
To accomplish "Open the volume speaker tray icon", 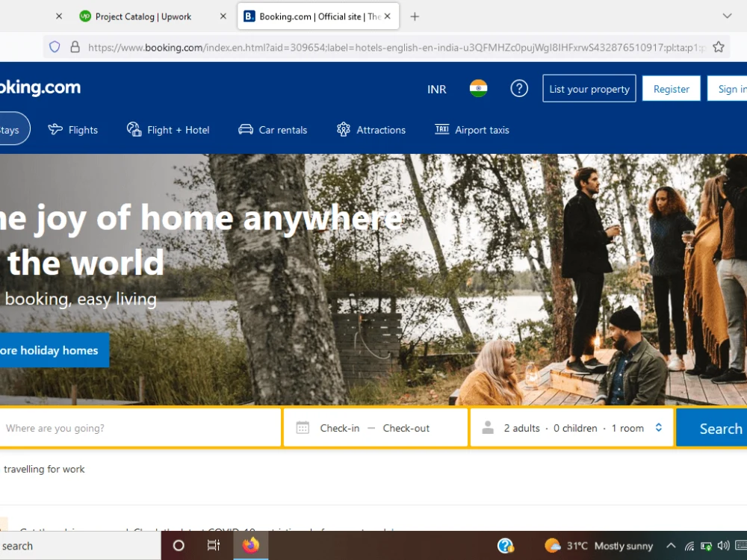I will [724, 546].
